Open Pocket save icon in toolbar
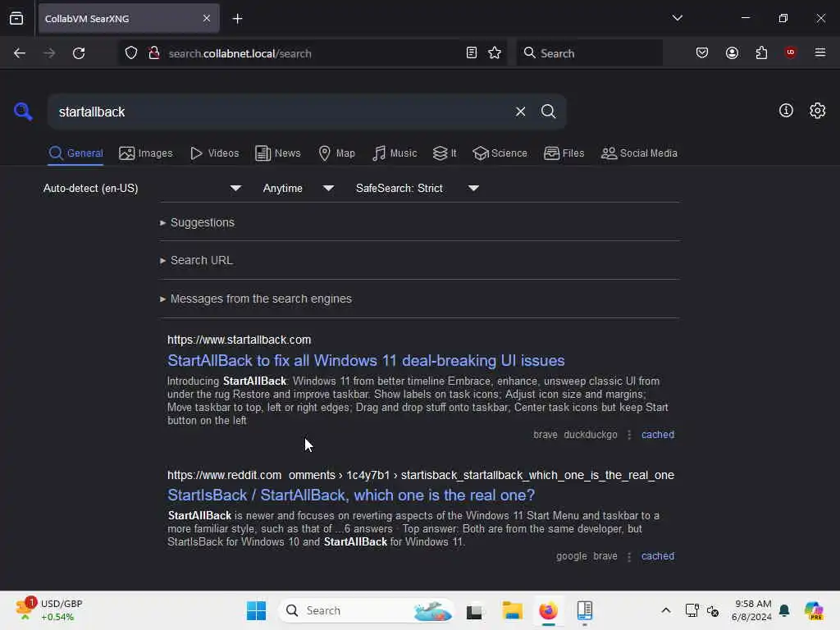 pos(702,53)
